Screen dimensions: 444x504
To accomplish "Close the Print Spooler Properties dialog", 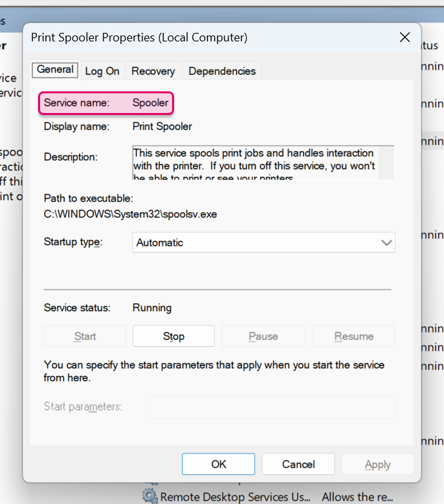I will point(405,37).
